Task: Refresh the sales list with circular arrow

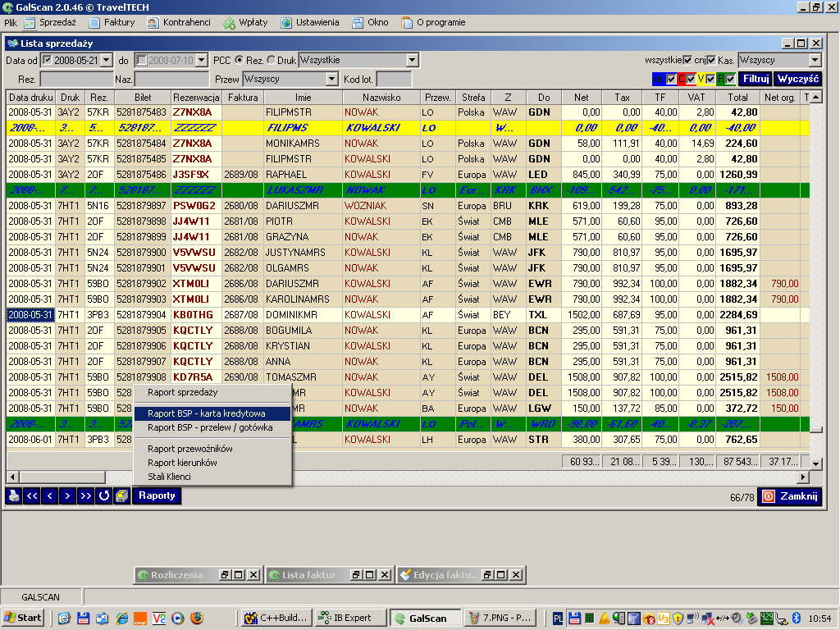Action: click(x=104, y=495)
